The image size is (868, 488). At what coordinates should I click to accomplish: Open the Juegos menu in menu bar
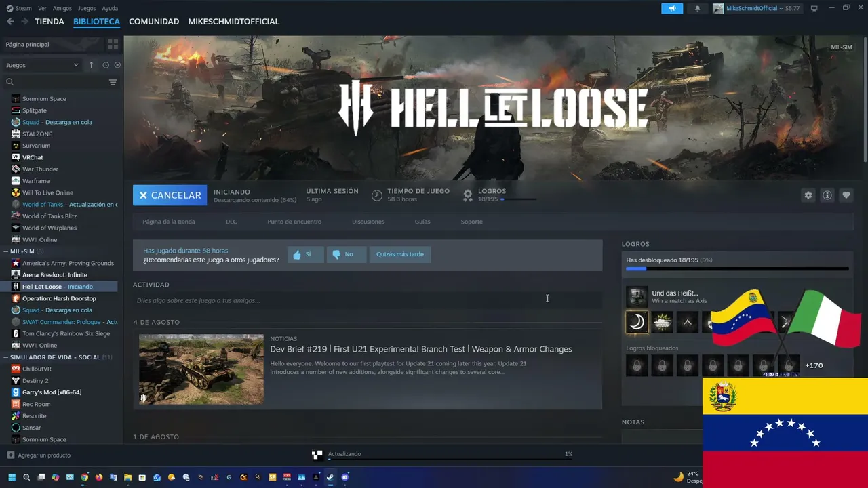point(87,8)
